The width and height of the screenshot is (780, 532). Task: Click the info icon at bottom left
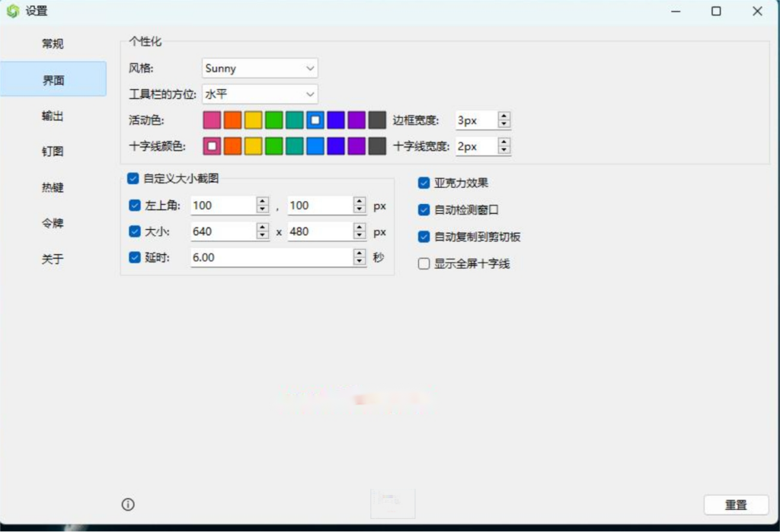pos(128,504)
